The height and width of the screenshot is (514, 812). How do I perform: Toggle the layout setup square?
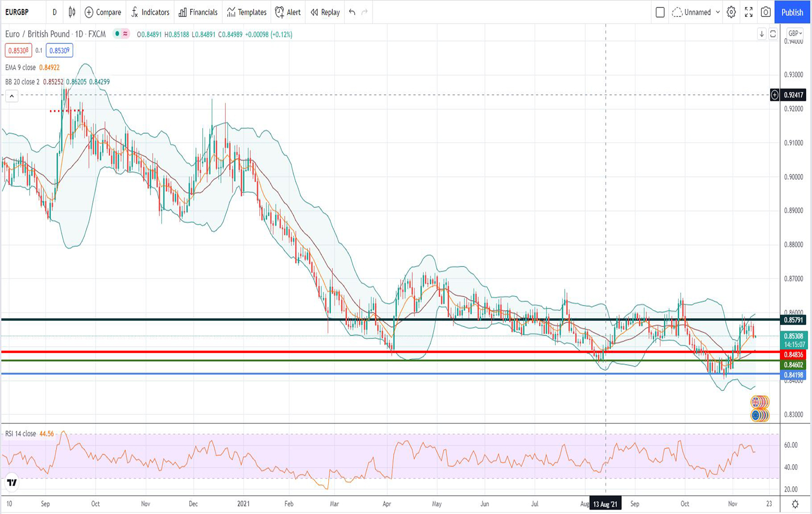pos(660,12)
